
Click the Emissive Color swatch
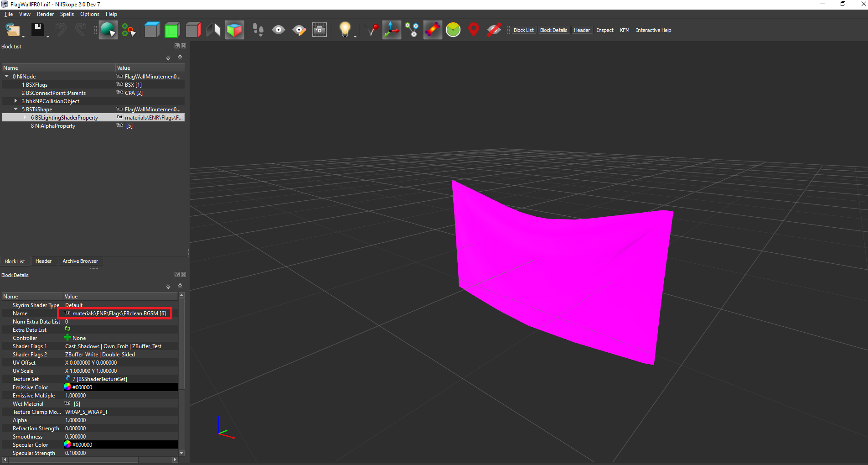(x=67, y=387)
